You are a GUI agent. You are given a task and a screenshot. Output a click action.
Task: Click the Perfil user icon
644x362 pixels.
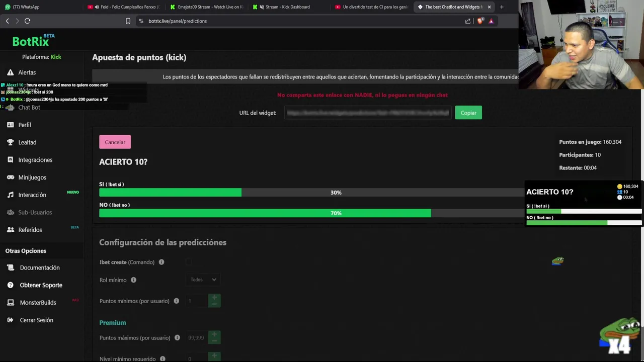10,125
